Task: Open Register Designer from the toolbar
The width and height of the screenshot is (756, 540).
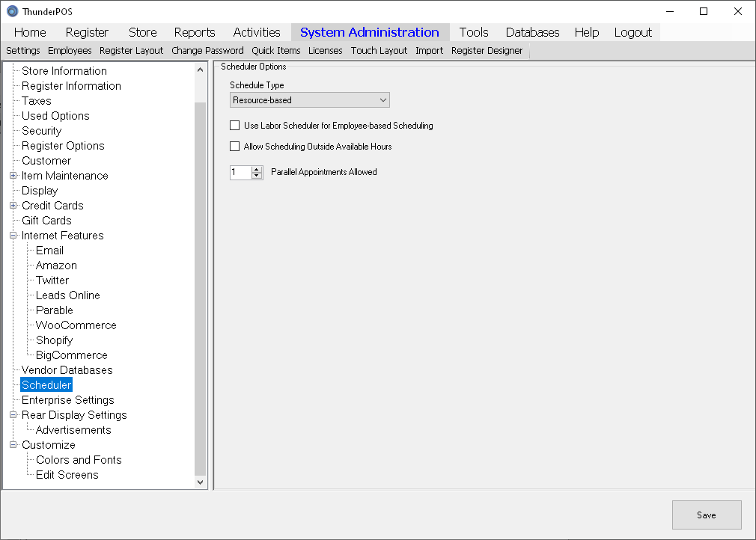Action: point(487,51)
